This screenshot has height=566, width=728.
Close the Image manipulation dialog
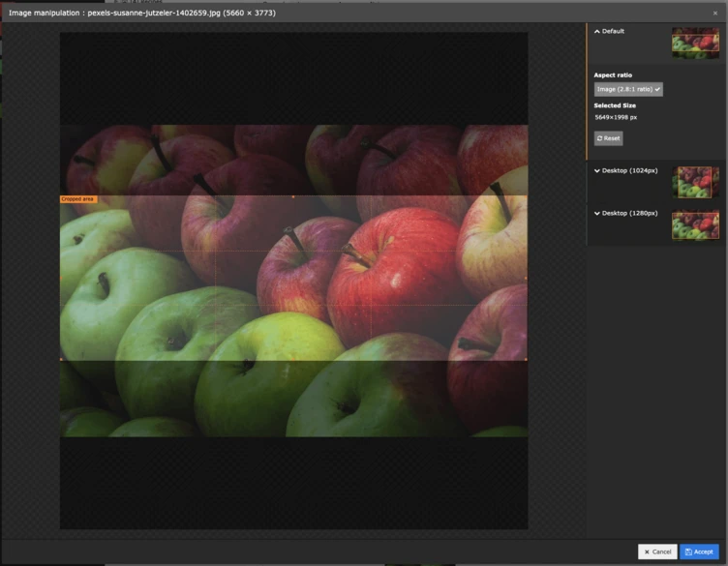pyautogui.click(x=715, y=12)
